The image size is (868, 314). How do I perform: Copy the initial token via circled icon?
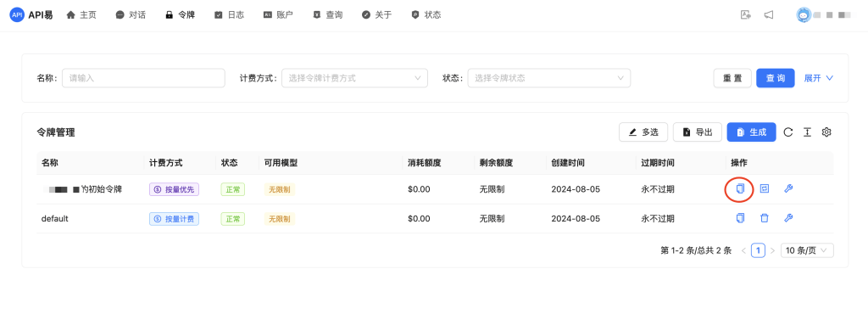point(740,189)
